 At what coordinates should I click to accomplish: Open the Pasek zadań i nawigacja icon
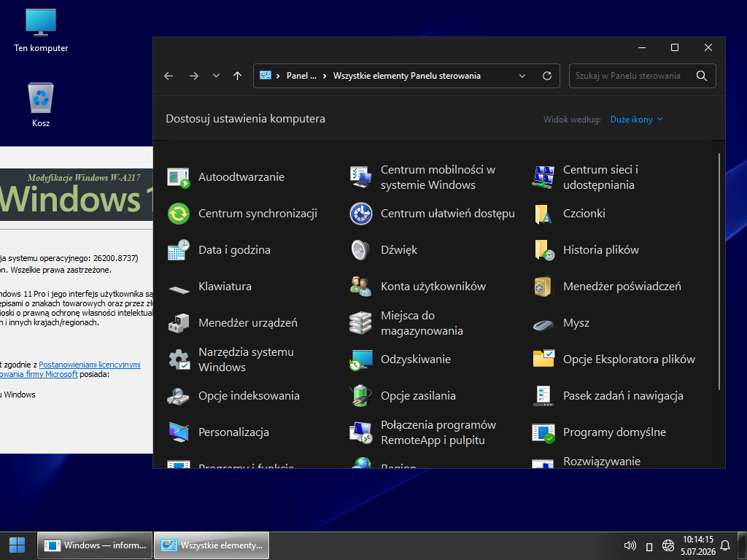click(543, 396)
